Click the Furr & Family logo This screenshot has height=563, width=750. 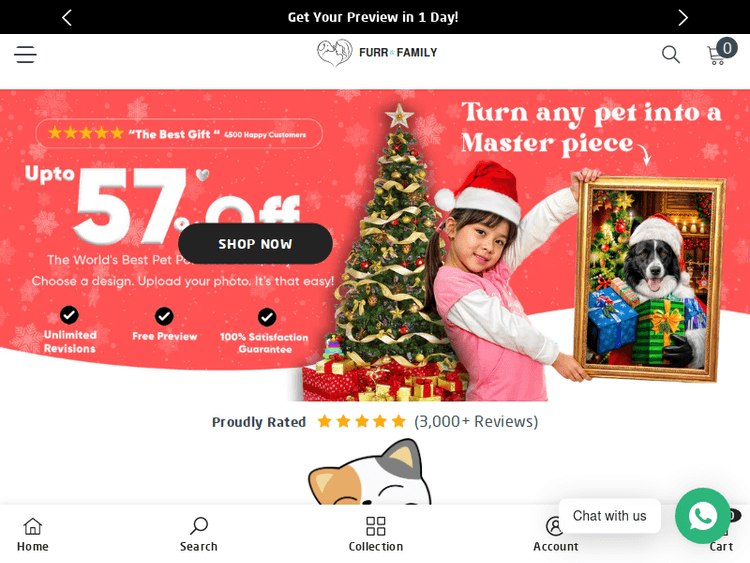[x=377, y=53]
